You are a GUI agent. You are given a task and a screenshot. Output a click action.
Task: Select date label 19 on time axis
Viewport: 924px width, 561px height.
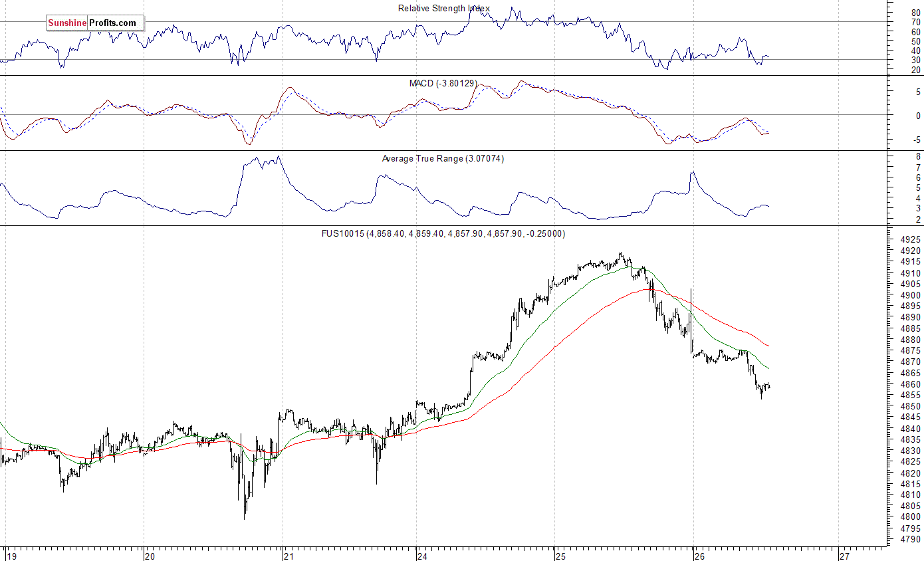(x=11, y=556)
